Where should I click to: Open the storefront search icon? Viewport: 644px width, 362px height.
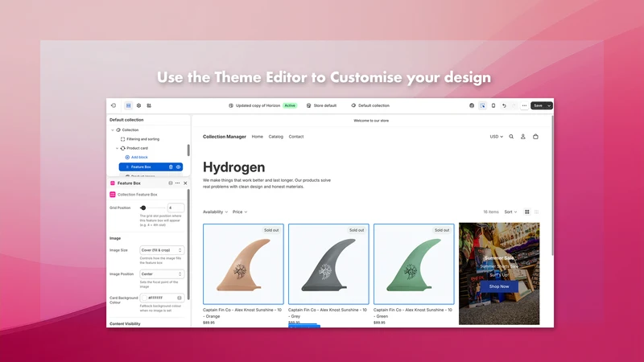click(x=511, y=137)
